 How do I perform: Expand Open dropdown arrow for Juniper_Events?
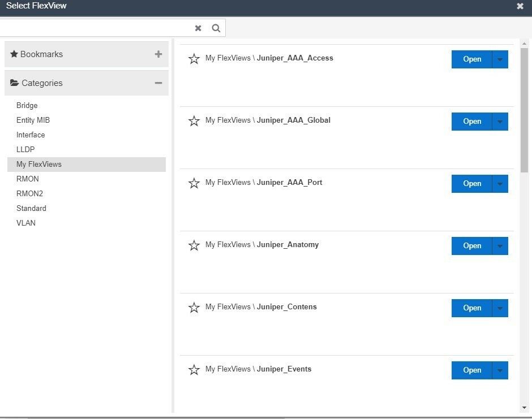(500, 370)
